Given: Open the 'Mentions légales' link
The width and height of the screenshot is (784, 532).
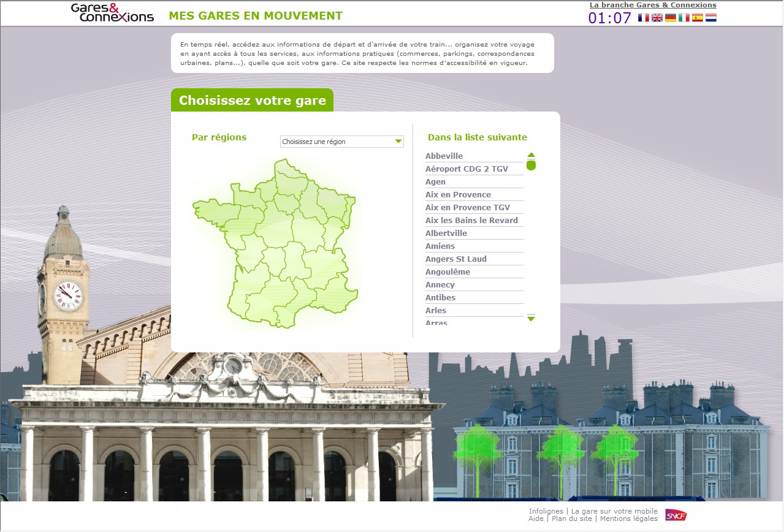Looking at the screenshot, I should 629,519.
